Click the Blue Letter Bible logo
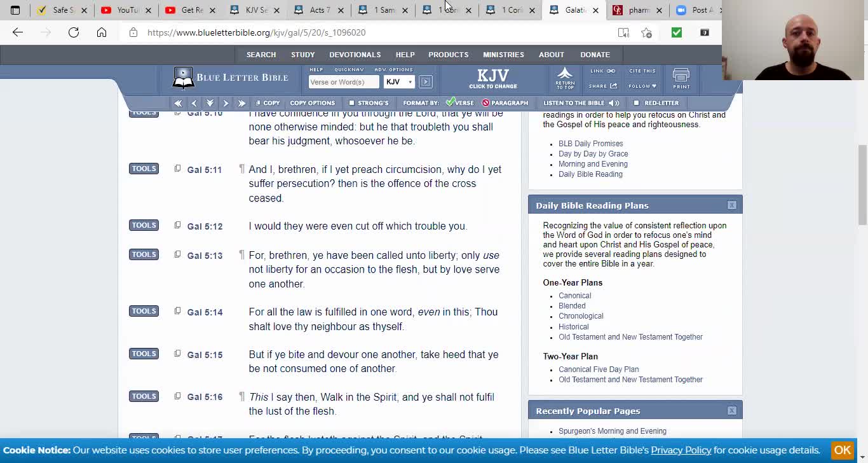The width and height of the screenshot is (868, 463). coord(230,78)
